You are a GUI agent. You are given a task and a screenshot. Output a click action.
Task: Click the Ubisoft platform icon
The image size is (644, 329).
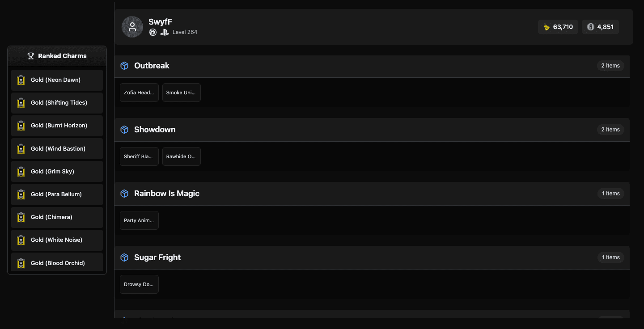(153, 32)
